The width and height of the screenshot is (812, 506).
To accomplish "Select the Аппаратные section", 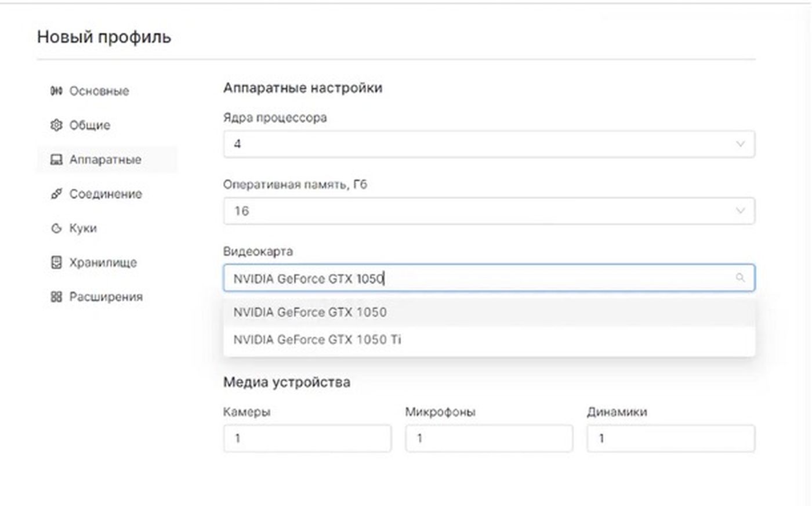I will (107, 160).
